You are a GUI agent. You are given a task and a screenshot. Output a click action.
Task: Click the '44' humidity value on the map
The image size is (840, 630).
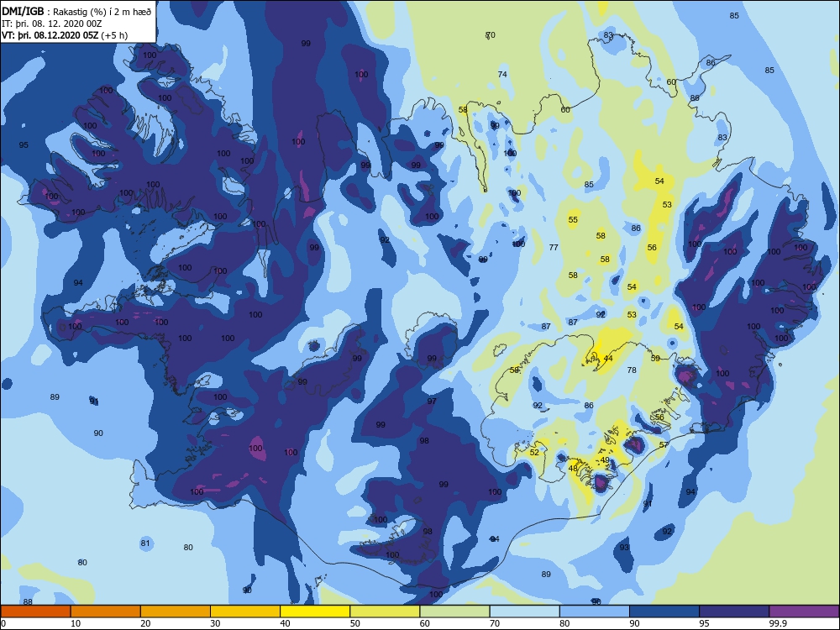[608, 359]
